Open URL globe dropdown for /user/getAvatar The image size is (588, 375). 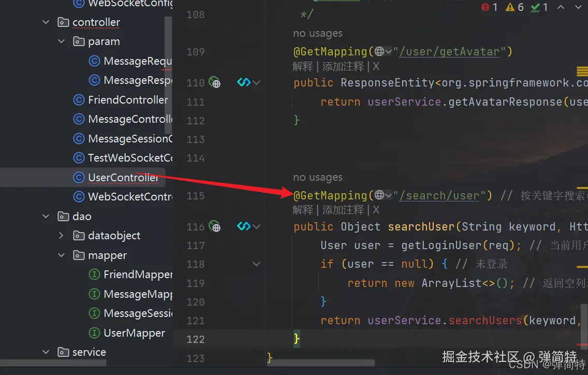pos(383,51)
